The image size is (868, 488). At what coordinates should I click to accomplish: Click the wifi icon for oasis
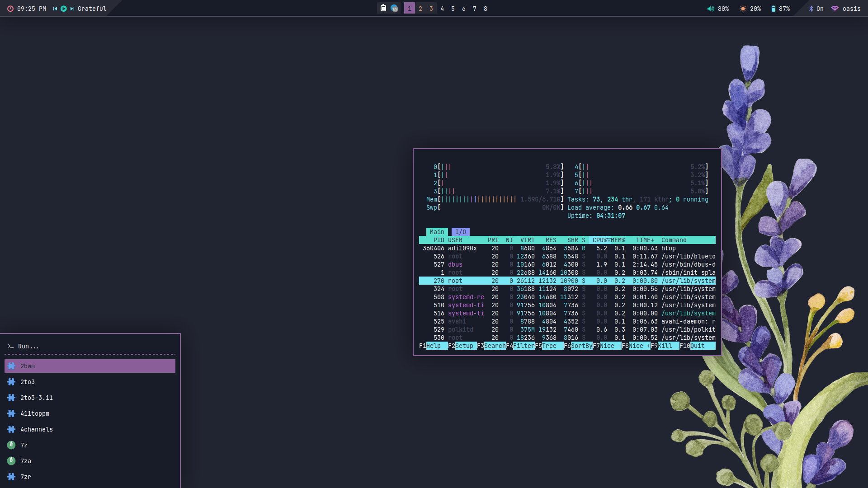(835, 9)
